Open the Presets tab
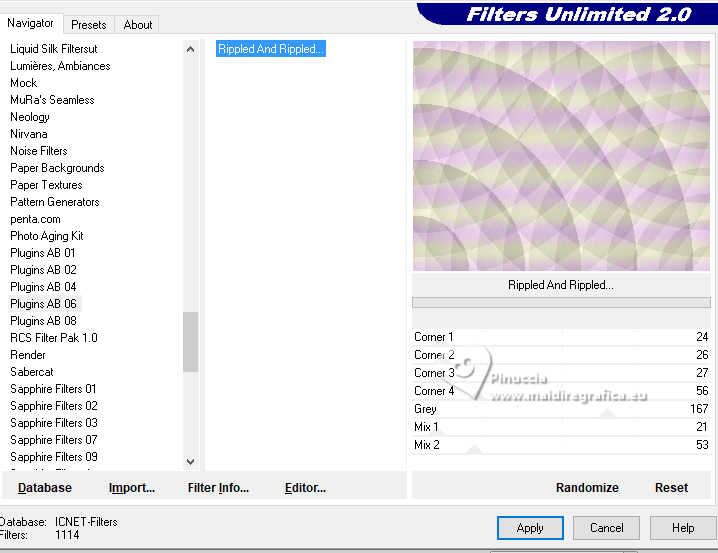718x553 pixels. (x=88, y=25)
